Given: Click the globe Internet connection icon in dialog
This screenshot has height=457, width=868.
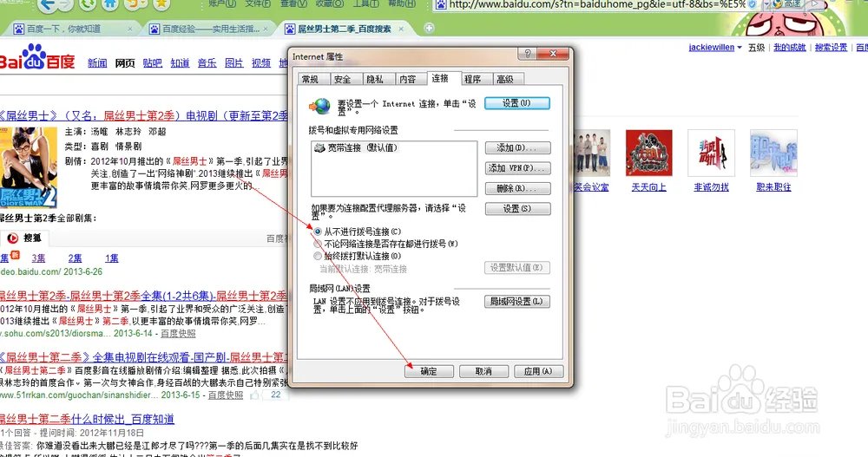Looking at the screenshot, I should click(319, 106).
